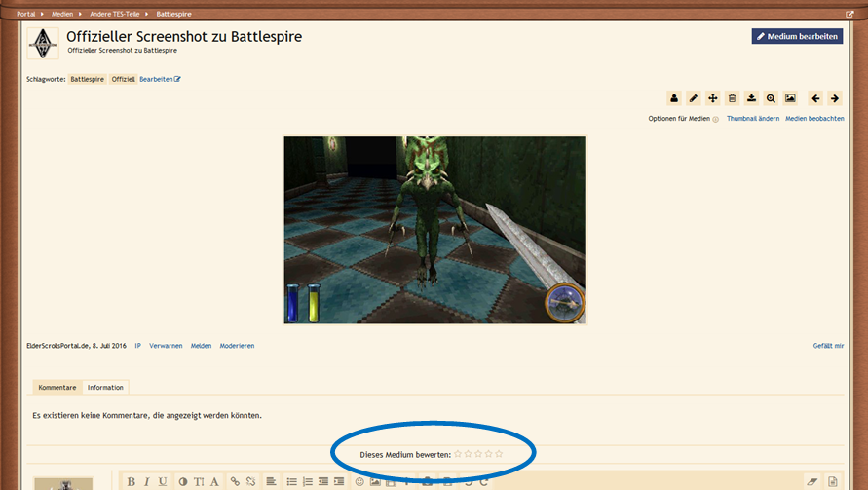Click the Gefällt mir link
The width and height of the screenshot is (868, 490).
click(828, 346)
